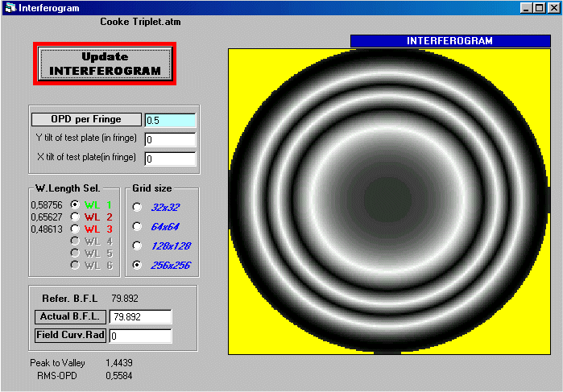Click the Cooke Triplet.atm file name
Viewport: 563px width, 392px height.
tap(140, 22)
